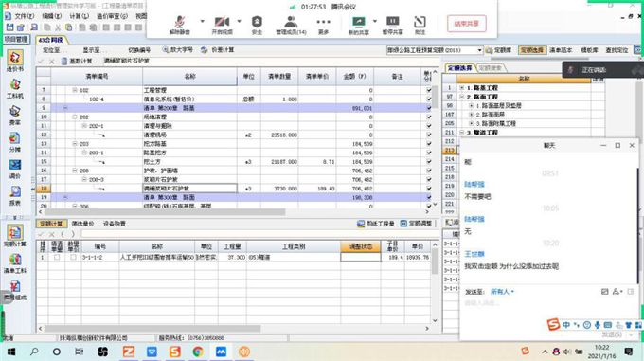Click the 模板库 button
This screenshot has height=361, width=644.
(589, 50)
